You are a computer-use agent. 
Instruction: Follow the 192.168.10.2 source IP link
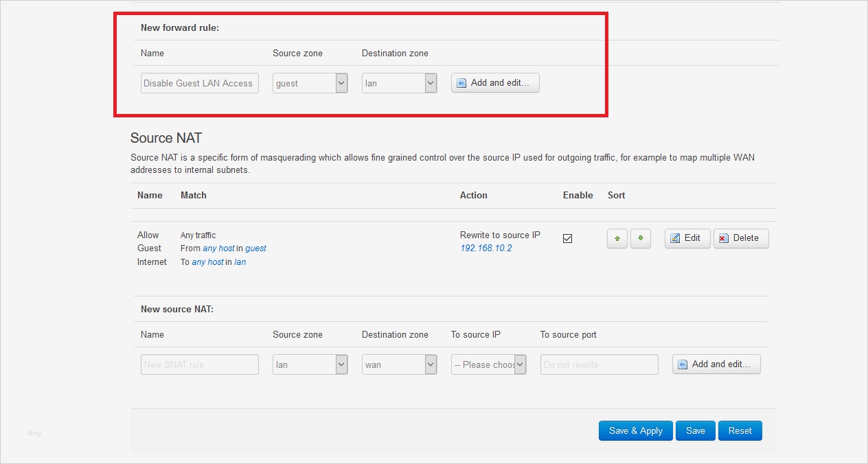[486, 248]
